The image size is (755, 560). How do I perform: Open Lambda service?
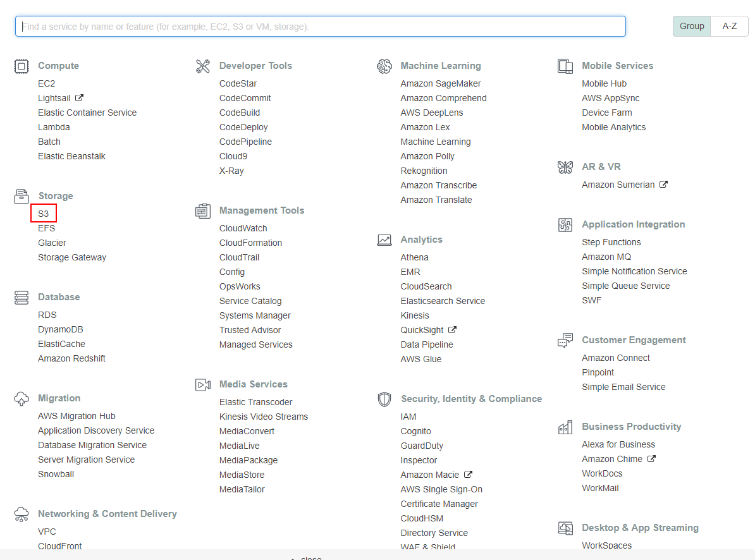(54, 127)
